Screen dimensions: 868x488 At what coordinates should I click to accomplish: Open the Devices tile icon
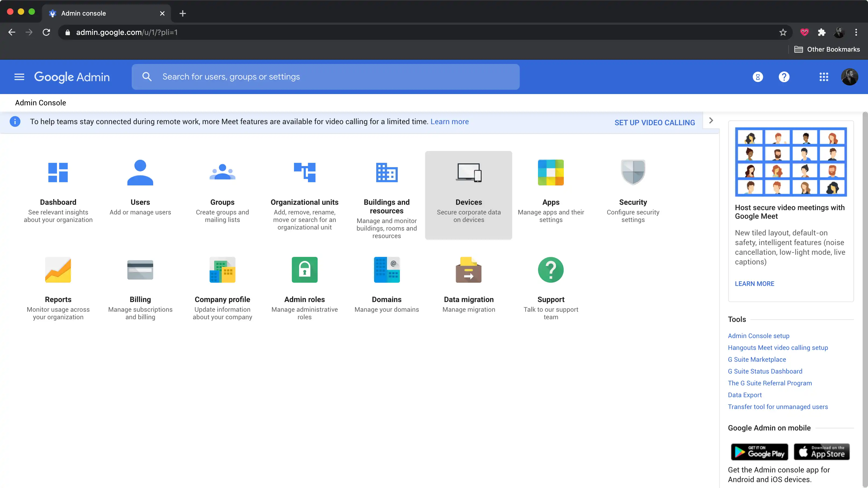469,173
